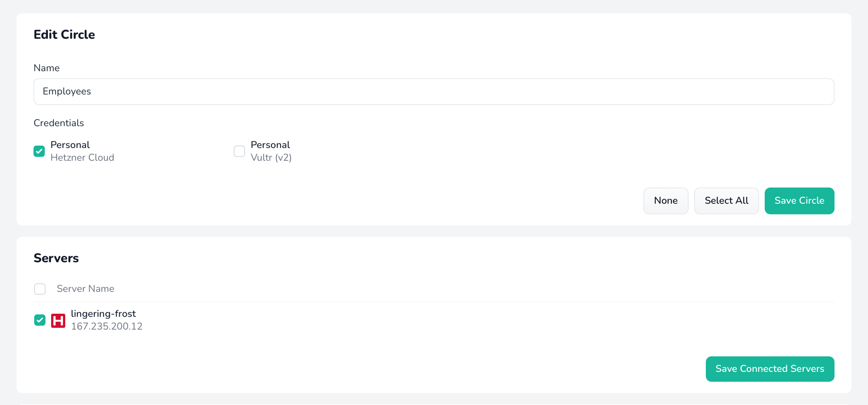
Task: Click the Name field label
Action: tap(47, 68)
